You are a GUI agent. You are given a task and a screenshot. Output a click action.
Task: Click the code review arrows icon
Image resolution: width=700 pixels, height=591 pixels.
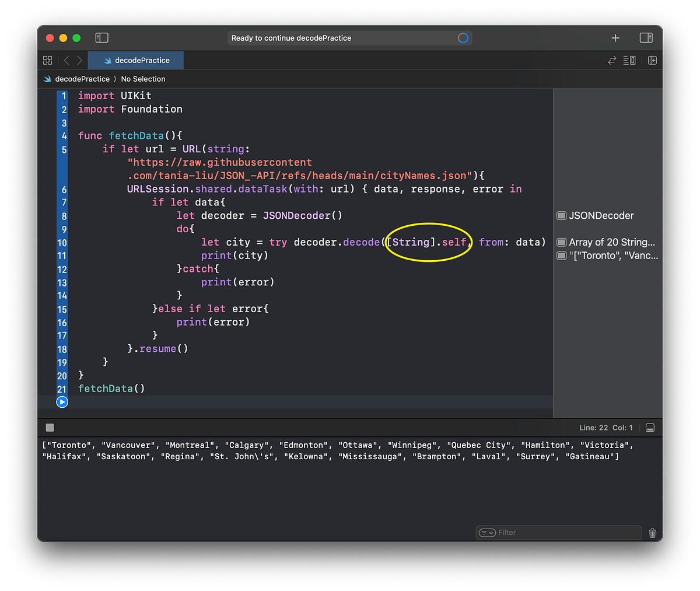pos(612,60)
